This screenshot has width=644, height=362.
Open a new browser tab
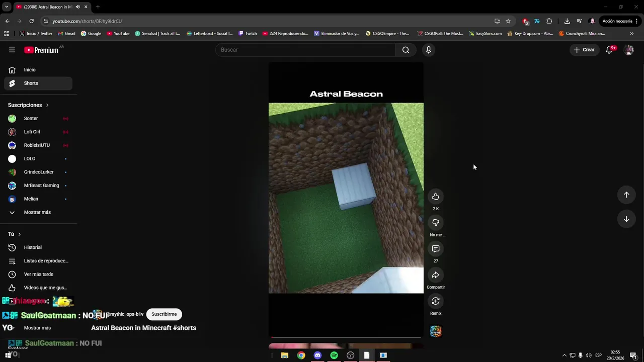tap(98, 7)
